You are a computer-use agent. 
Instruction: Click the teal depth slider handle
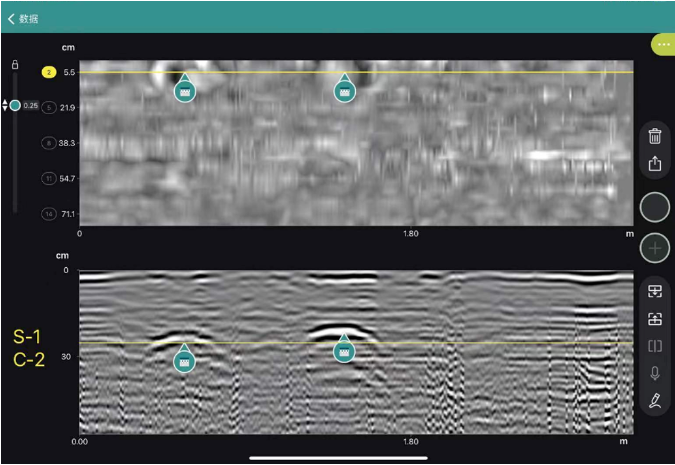click(15, 105)
